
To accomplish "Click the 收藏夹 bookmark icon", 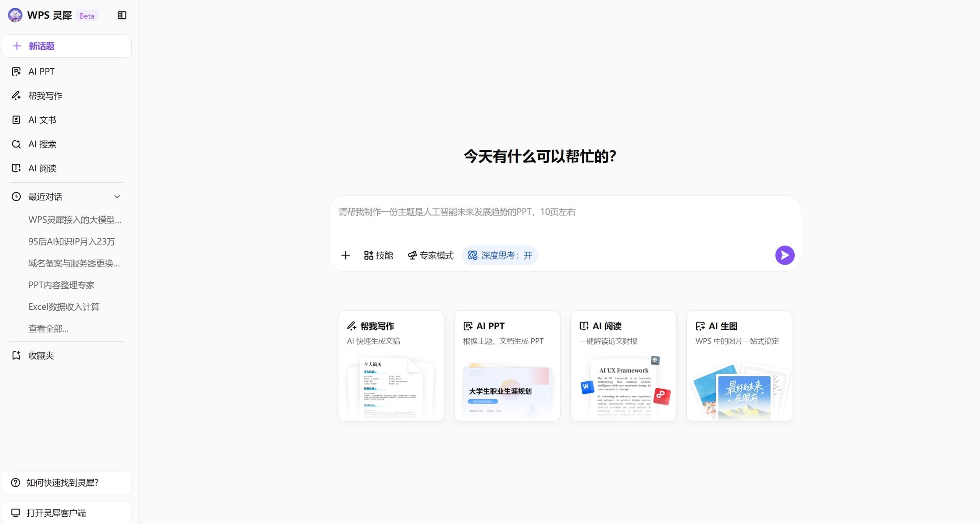I will [16, 356].
